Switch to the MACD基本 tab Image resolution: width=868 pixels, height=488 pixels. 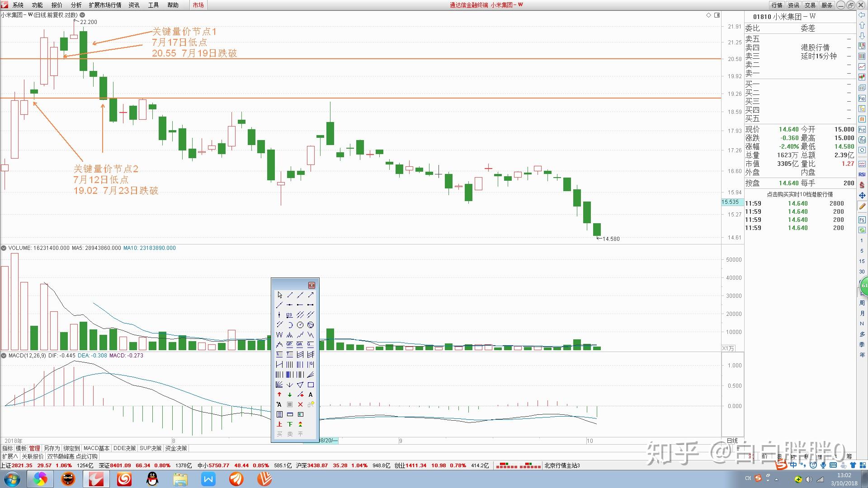[96, 449]
